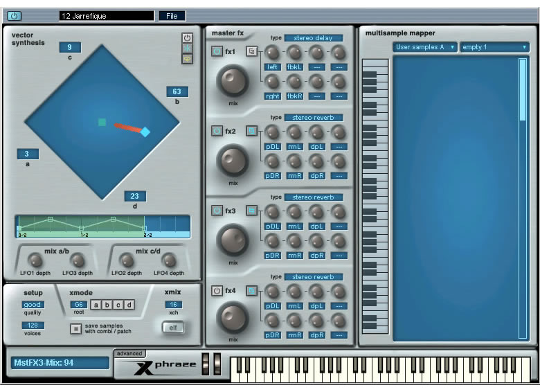Toggle the fx3 power button
Screen dimensions: 540x392
pyautogui.click(x=217, y=211)
